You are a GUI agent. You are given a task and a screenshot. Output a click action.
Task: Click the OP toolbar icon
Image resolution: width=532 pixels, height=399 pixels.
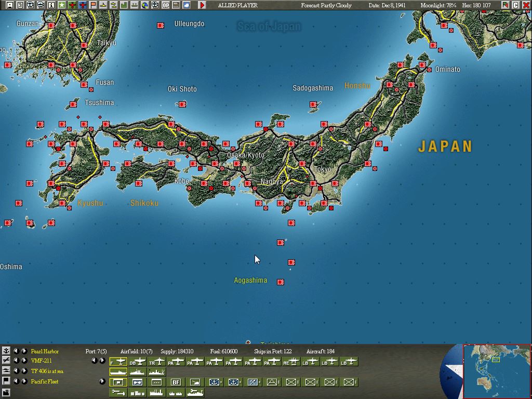pos(166,5)
